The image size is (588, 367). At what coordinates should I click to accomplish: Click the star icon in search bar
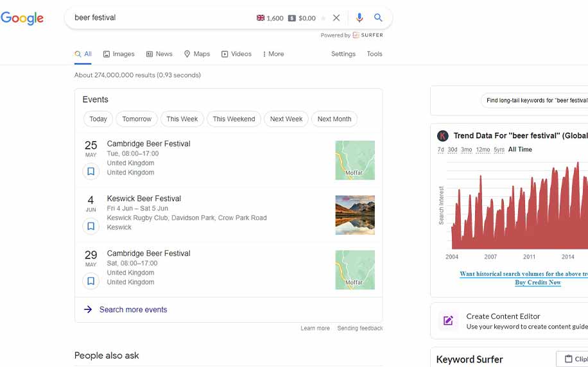[323, 19]
